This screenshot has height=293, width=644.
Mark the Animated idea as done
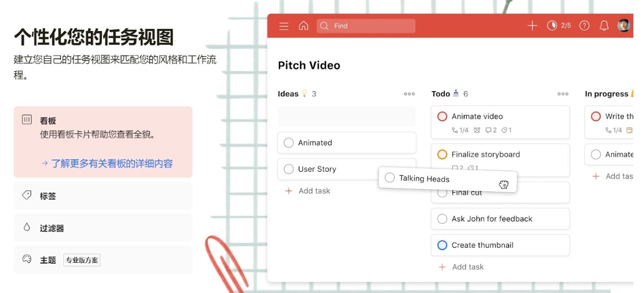[288, 143]
